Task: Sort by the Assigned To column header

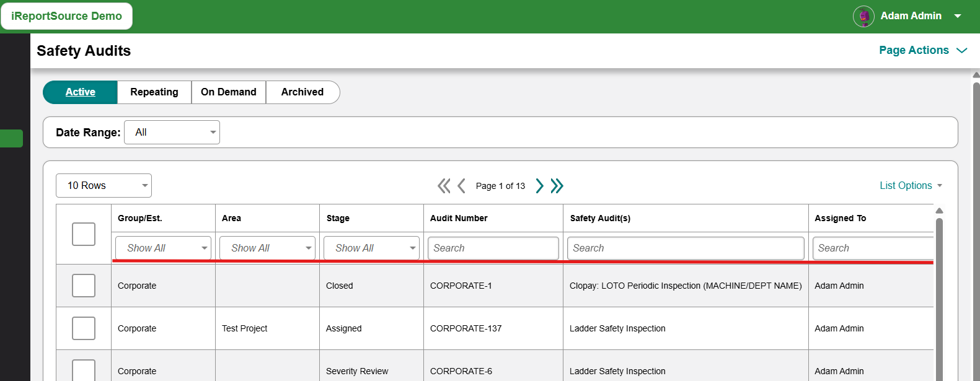Action: click(841, 218)
